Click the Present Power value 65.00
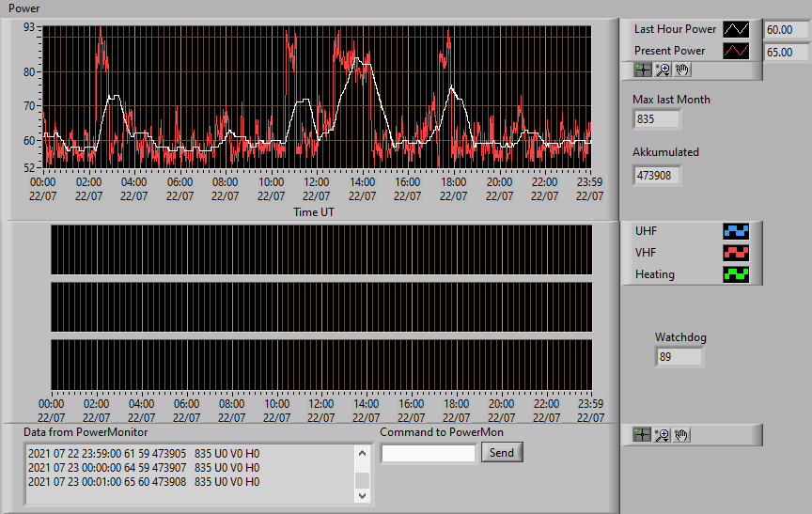Screen dimensions: 812x514 click(x=787, y=53)
